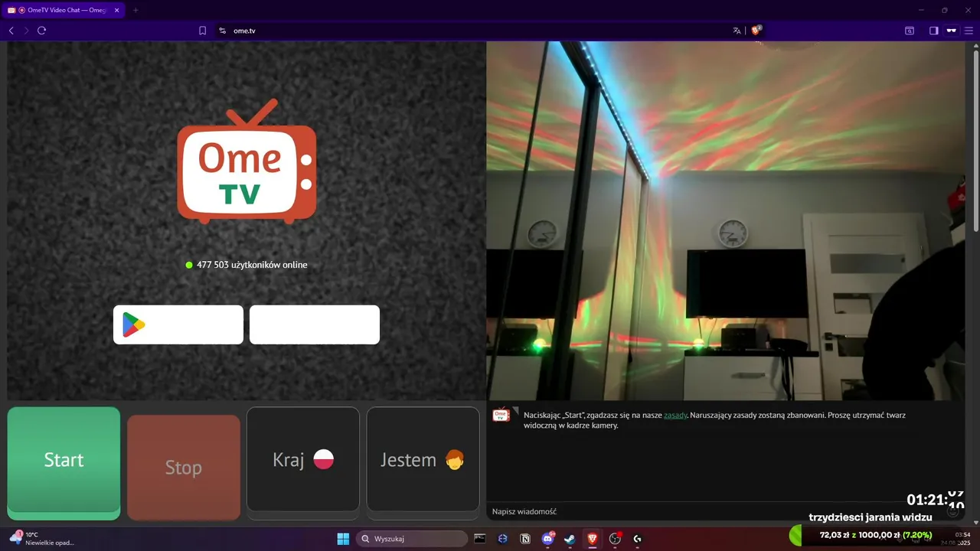Click the translate page icon in address bar
Screen dimensions: 980x551
tap(737, 31)
